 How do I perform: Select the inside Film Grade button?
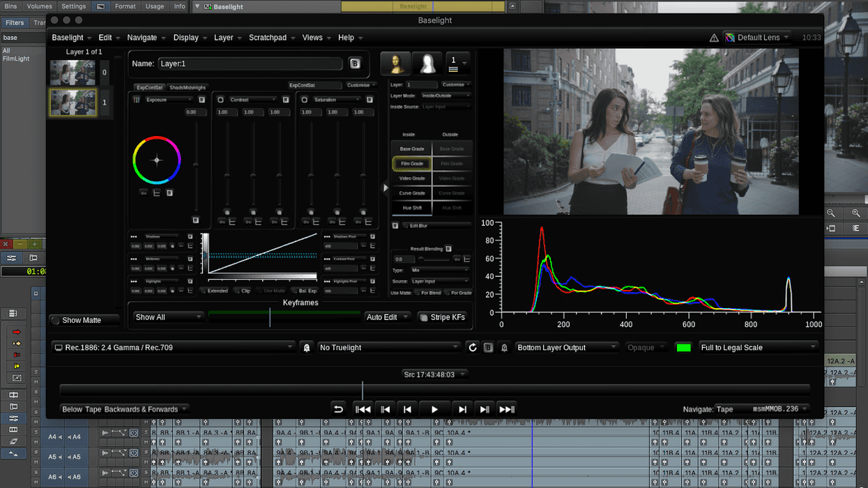[x=412, y=164]
